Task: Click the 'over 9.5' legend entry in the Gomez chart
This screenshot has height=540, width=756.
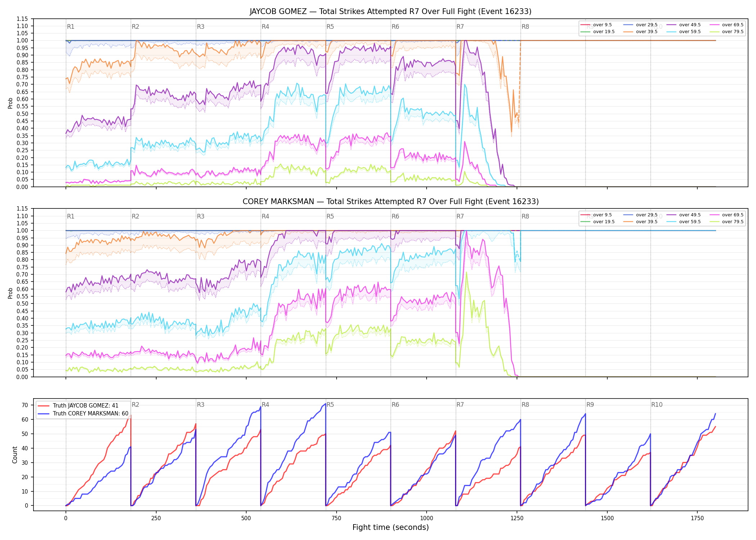Action: [x=596, y=25]
